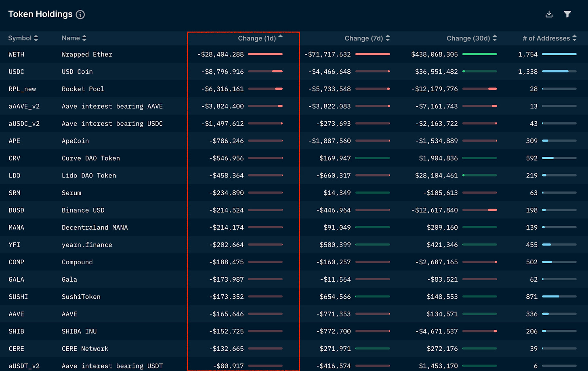Click the Change (30d) column header
Image resolution: width=588 pixels, height=371 pixels.
click(x=468, y=38)
